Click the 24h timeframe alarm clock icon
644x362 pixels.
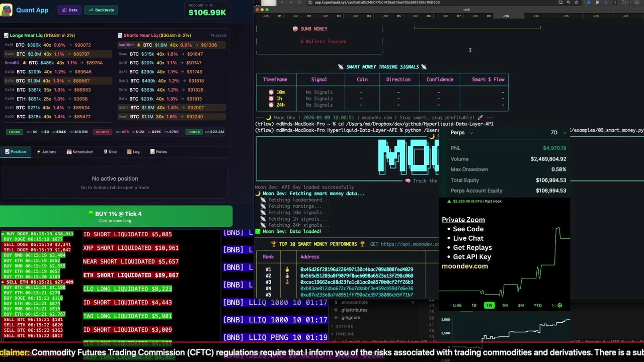[x=271, y=105]
